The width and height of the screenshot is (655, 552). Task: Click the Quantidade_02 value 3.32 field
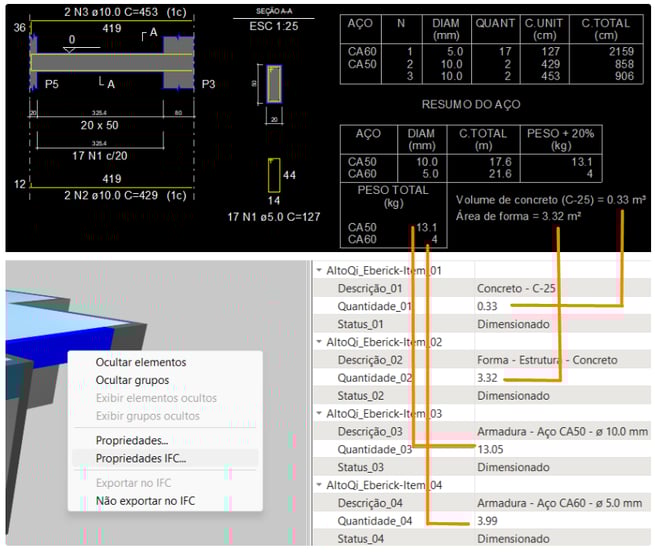point(488,378)
